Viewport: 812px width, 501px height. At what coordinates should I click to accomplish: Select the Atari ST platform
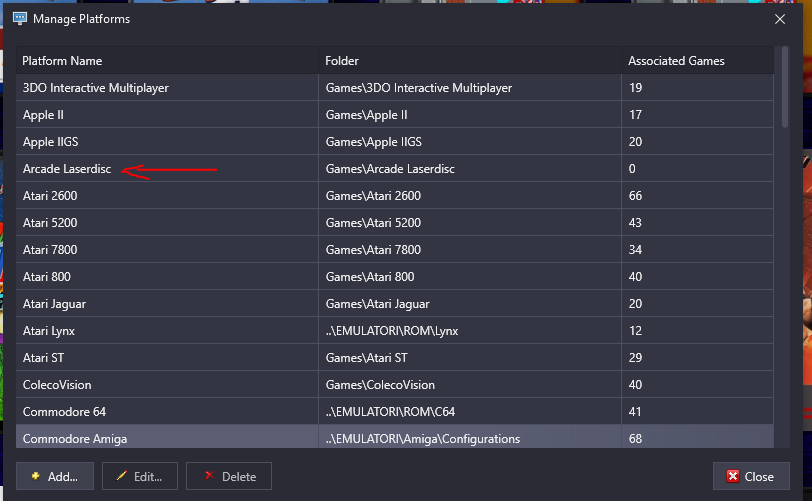coord(43,357)
